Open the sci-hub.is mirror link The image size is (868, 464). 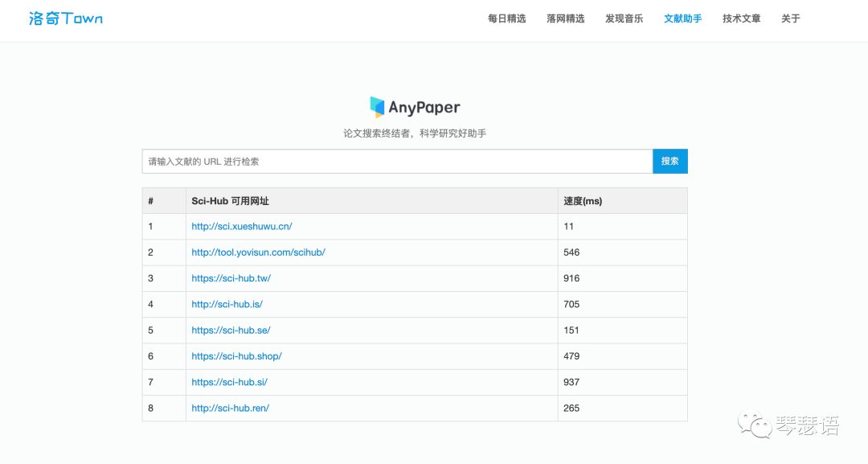(226, 304)
